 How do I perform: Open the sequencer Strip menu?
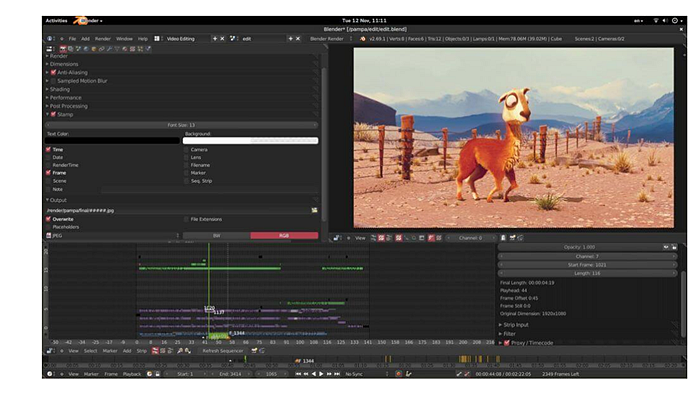point(141,351)
